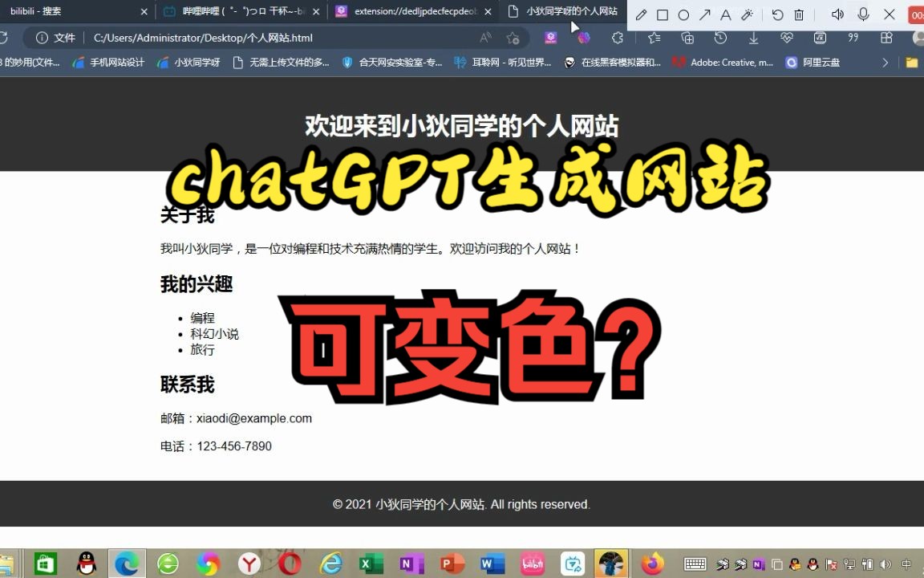
Task: Toggle system speaker audio in recorder
Action: pyautogui.click(x=837, y=14)
